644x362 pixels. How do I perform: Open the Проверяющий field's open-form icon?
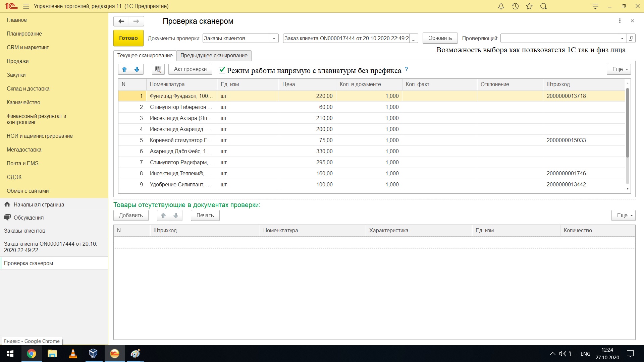(x=631, y=38)
